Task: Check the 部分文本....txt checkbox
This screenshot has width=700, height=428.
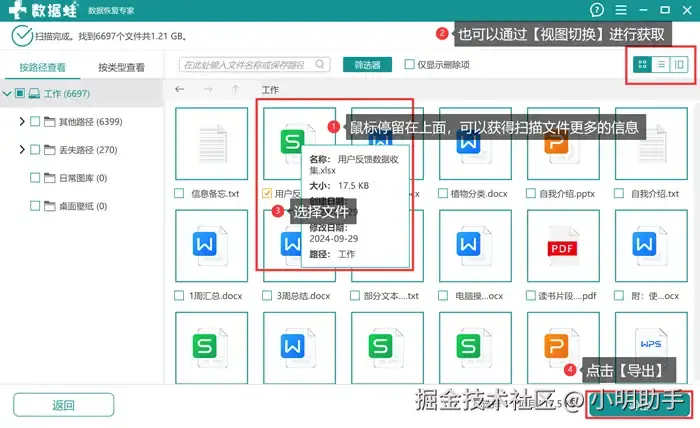Action: point(355,295)
